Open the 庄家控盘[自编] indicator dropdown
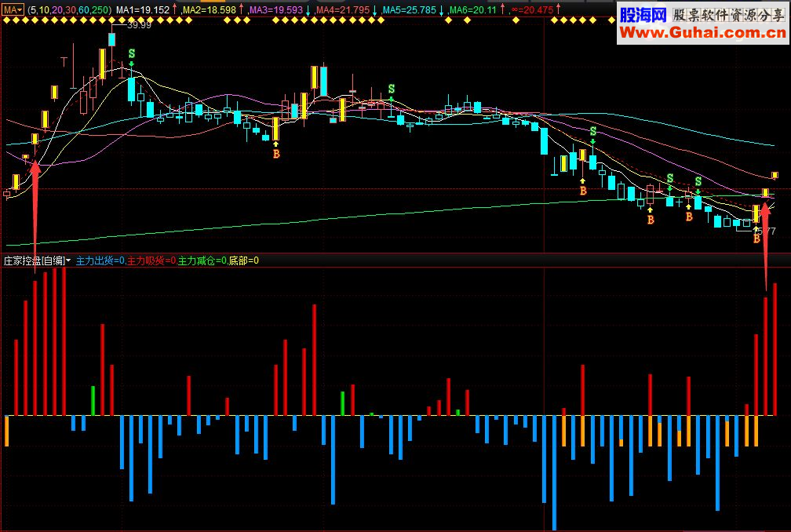Viewport: 791px width, 532px height. pos(37,261)
